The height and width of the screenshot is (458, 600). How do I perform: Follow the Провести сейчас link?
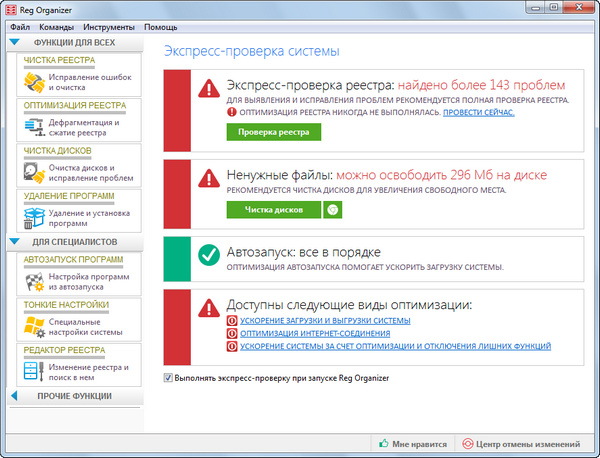[x=478, y=112]
